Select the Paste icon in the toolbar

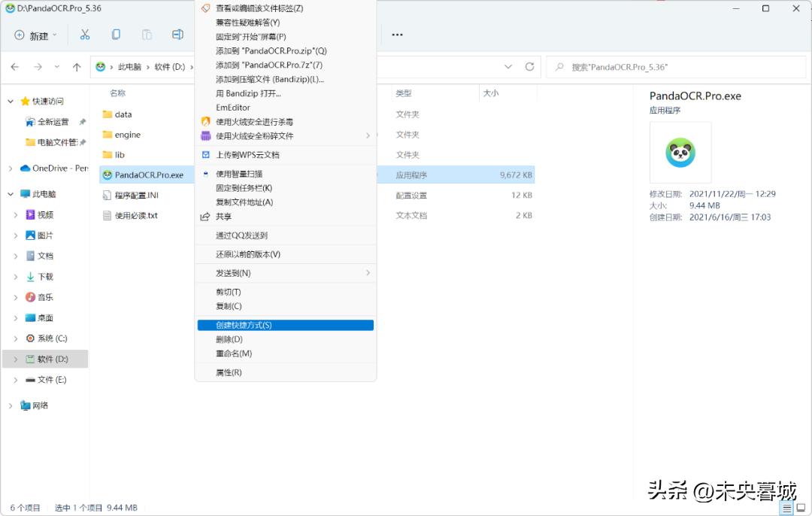[147, 34]
